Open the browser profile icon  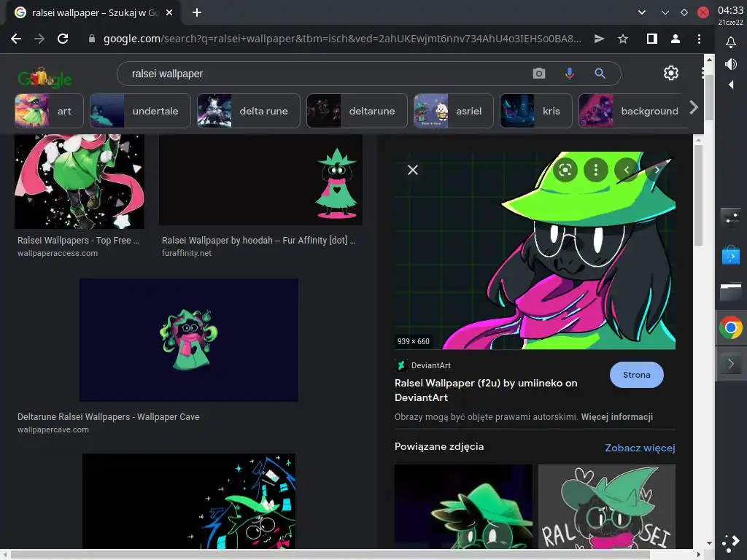point(675,39)
